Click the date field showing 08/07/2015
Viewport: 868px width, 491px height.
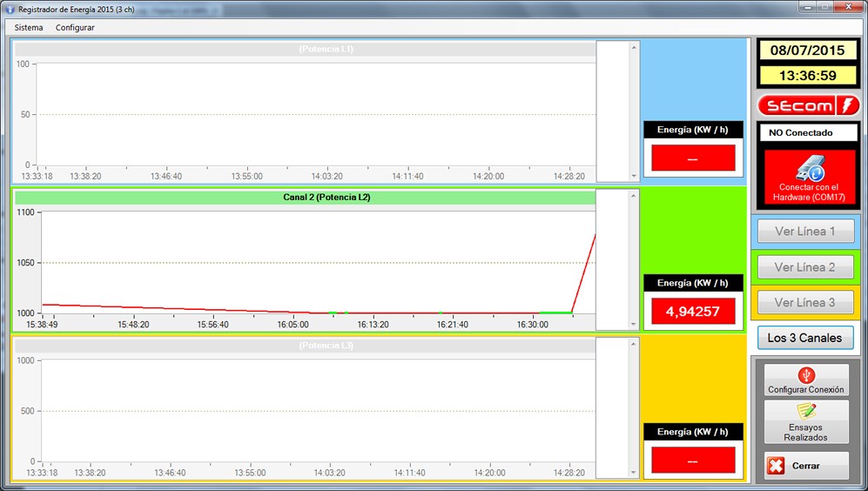tap(808, 50)
